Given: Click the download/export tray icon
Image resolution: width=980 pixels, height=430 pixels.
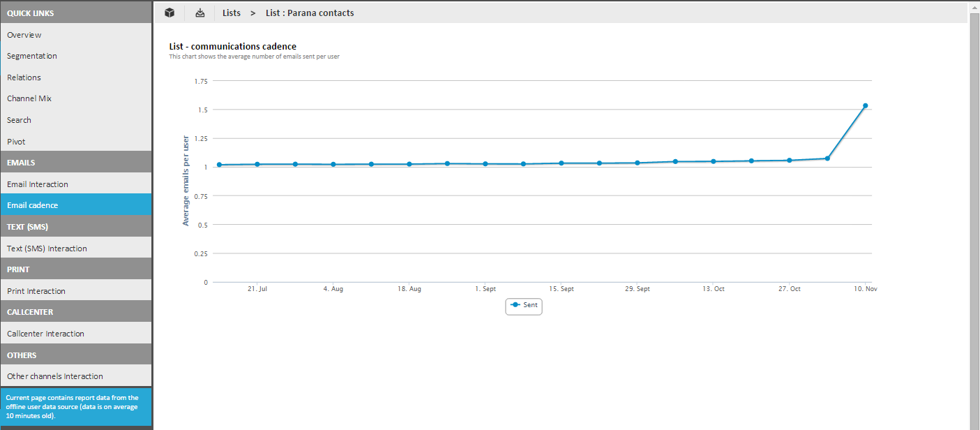Looking at the screenshot, I should (x=200, y=13).
